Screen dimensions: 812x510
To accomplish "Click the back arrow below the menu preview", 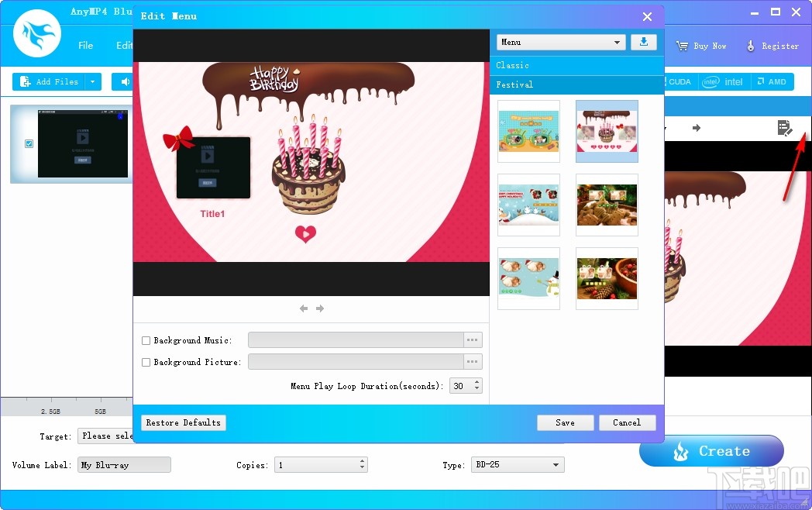I will [x=303, y=308].
